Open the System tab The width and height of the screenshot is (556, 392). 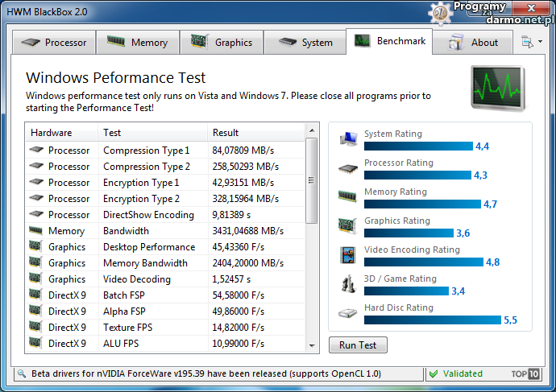(x=307, y=43)
